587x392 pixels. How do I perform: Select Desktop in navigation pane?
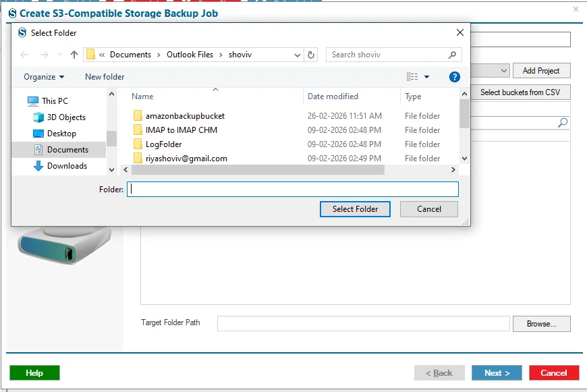click(x=61, y=134)
